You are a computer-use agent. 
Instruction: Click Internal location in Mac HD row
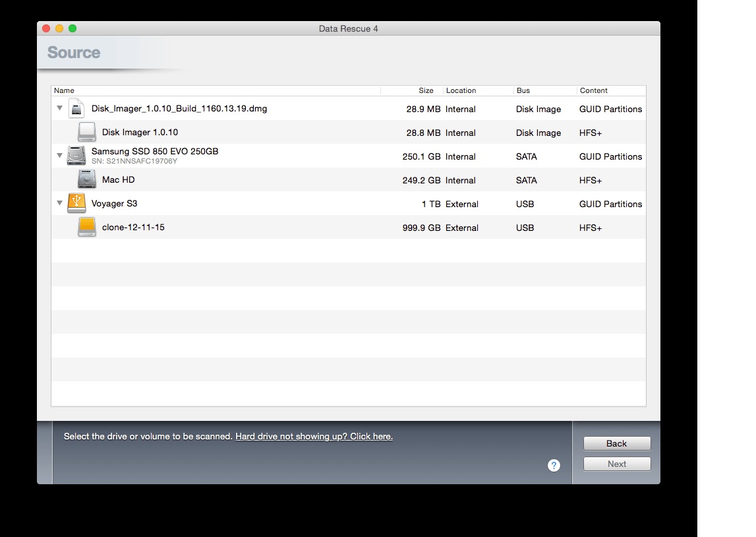point(461,180)
